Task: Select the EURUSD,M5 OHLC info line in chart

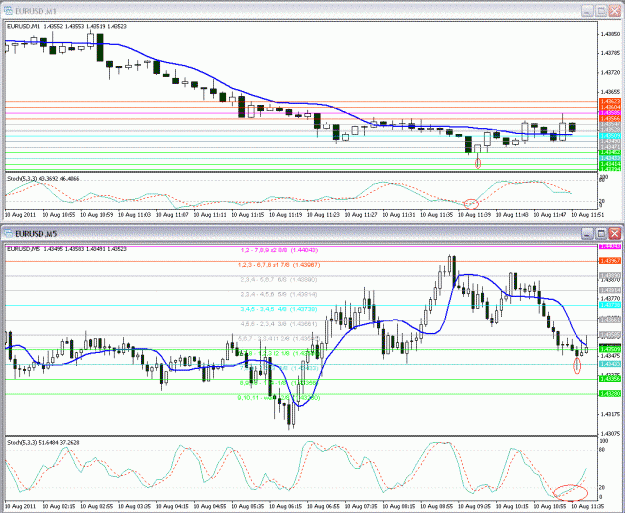Action: click(x=67, y=249)
